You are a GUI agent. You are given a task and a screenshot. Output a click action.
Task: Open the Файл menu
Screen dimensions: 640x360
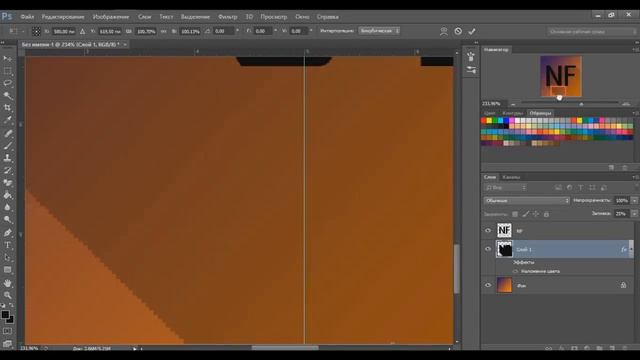[27, 17]
